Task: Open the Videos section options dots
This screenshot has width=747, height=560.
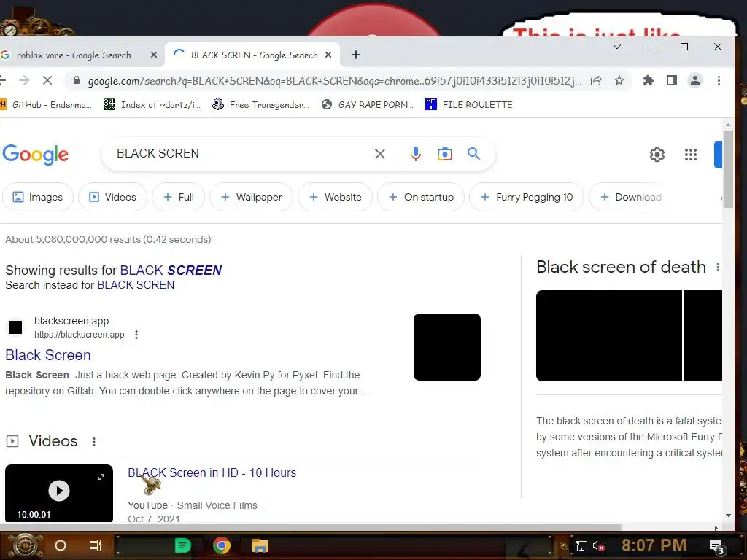Action: [94, 442]
